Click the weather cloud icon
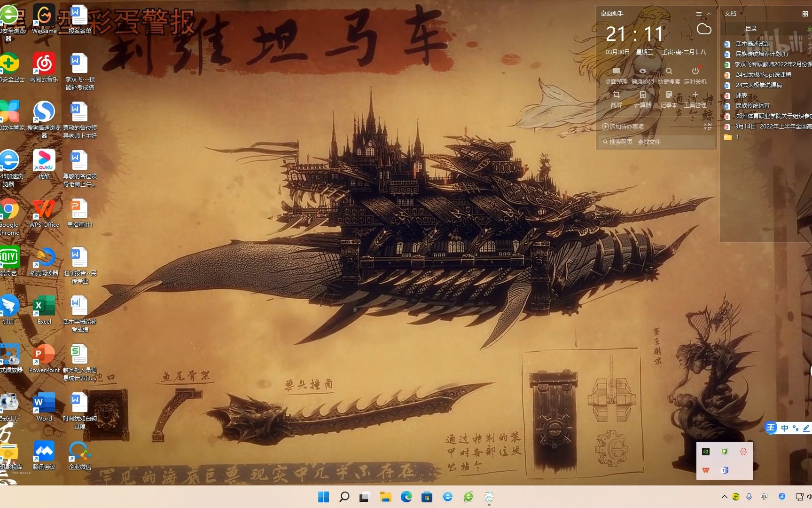The height and width of the screenshot is (508, 812). pyautogui.click(x=703, y=29)
